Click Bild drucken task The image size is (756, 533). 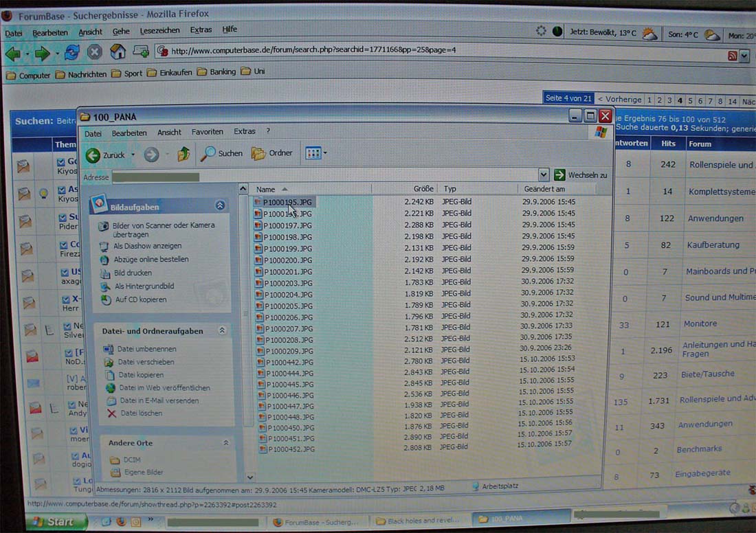click(x=126, y=273)
